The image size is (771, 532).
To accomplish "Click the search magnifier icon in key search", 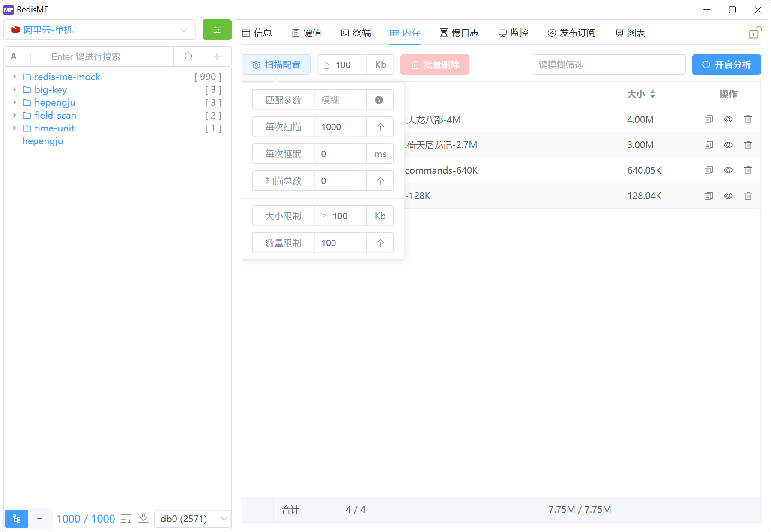I will point(188,56).
